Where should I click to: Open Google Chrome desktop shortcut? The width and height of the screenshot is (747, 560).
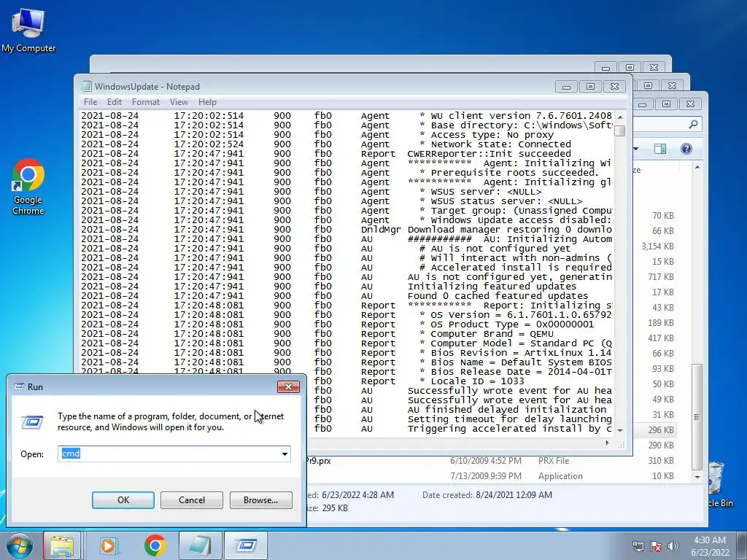(x=28, y=186)
